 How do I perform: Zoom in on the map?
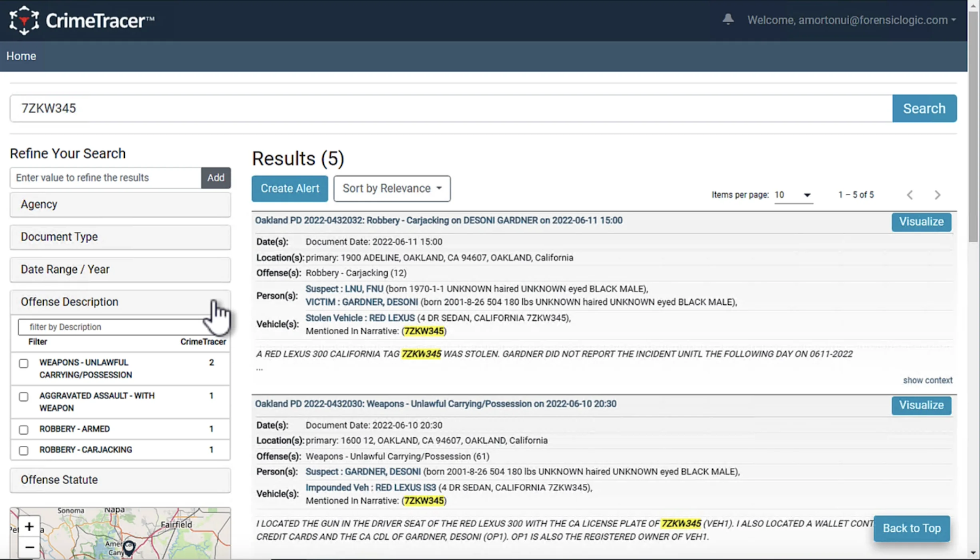[x=29, y=526]
